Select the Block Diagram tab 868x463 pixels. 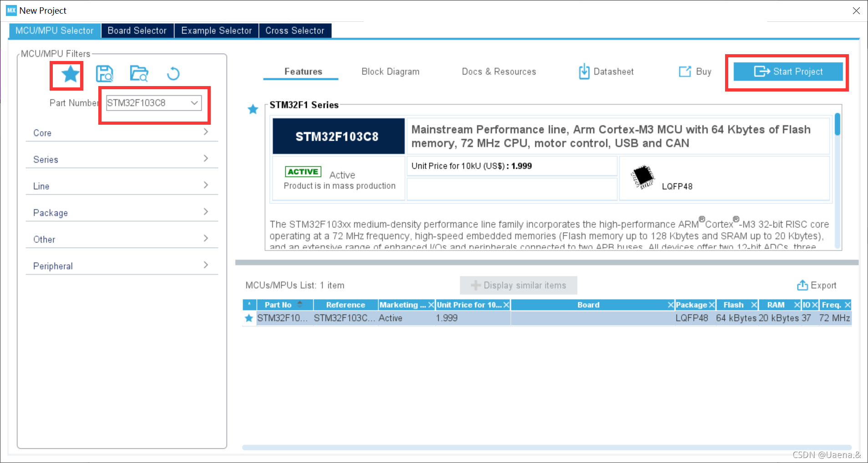click(391, 71)
